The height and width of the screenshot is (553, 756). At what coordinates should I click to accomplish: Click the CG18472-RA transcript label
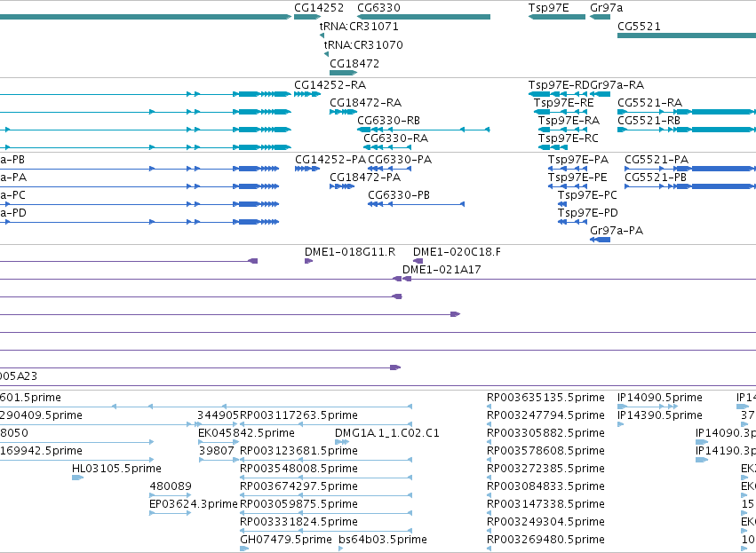(365, 103)
